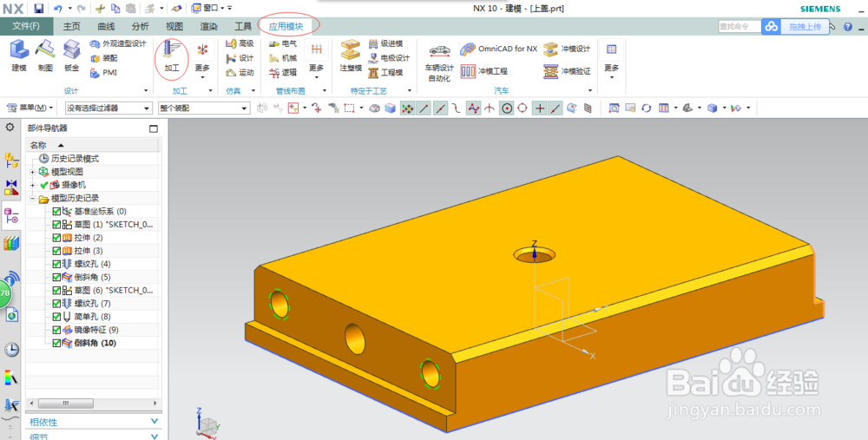Viewport: 868px width, 440px height.
Task: Expand the 摄像机 tree node
Action: [33, 186]
